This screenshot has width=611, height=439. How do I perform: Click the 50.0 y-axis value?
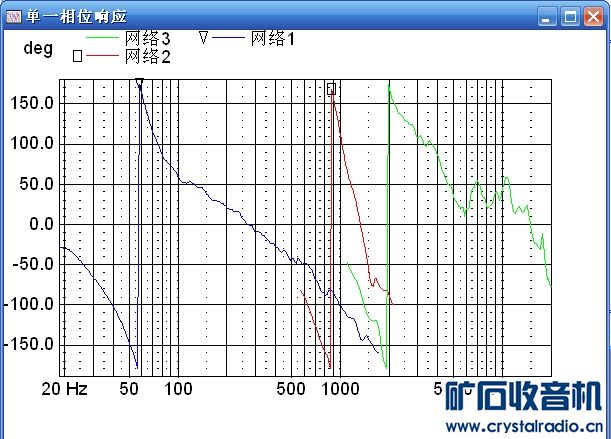[37, 184]
